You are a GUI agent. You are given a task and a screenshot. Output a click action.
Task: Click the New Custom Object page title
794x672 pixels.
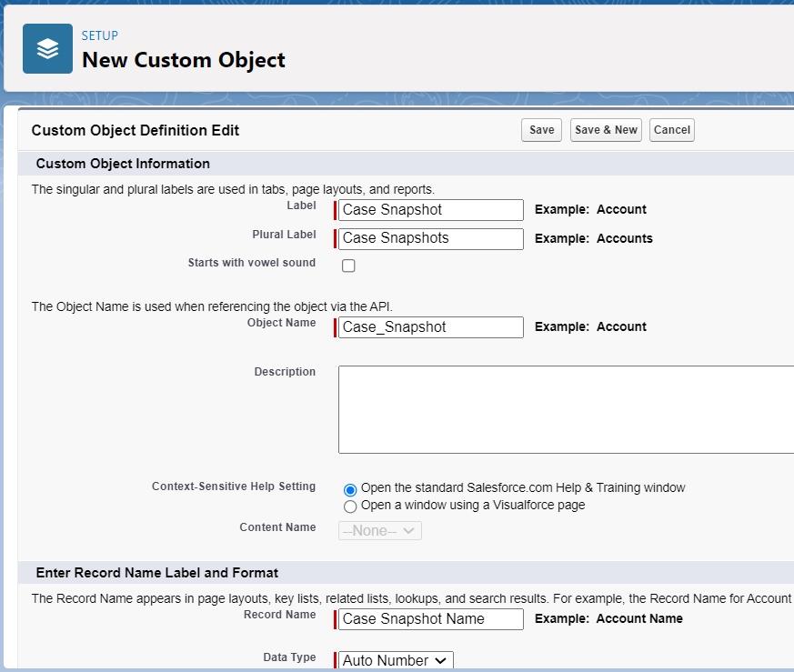point(184,61)
